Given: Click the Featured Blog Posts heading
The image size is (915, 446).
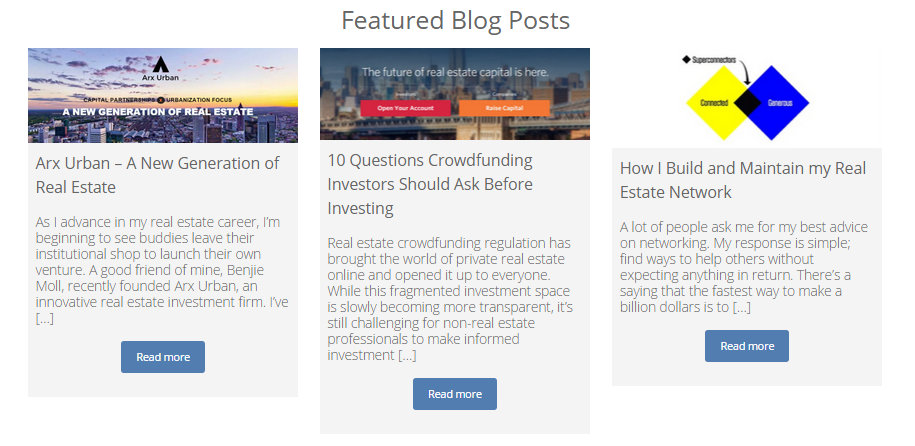Looking at the screenshot, I should 456,20.
